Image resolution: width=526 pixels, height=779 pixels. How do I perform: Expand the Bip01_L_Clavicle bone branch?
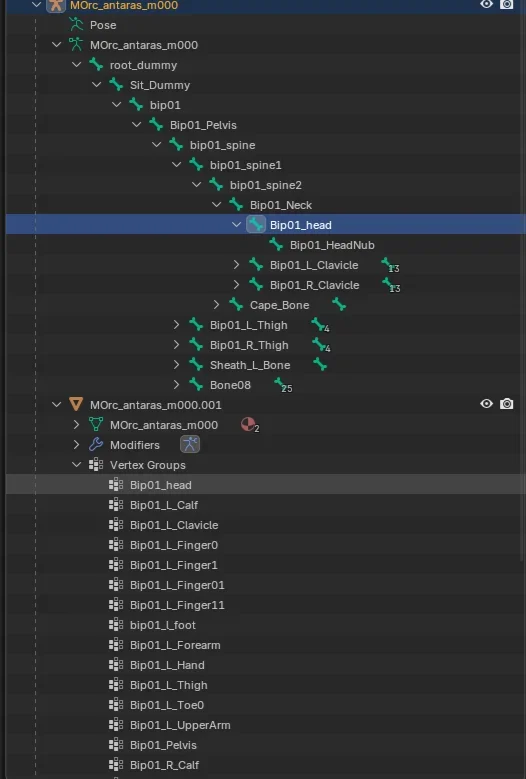tap(236, 265)
